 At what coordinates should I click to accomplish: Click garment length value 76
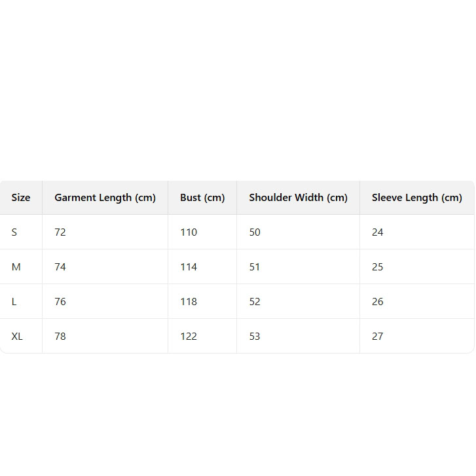click(x=60, y=302)
